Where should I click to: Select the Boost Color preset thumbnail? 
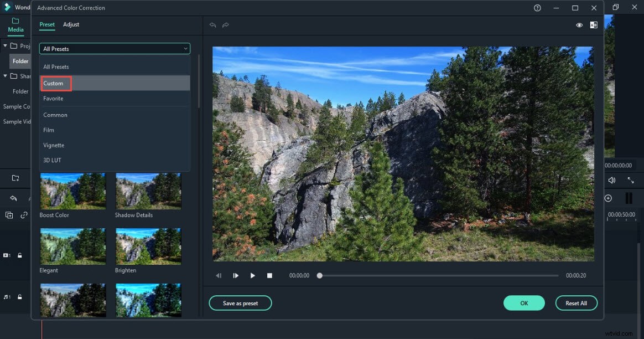(x=72, y=191)
